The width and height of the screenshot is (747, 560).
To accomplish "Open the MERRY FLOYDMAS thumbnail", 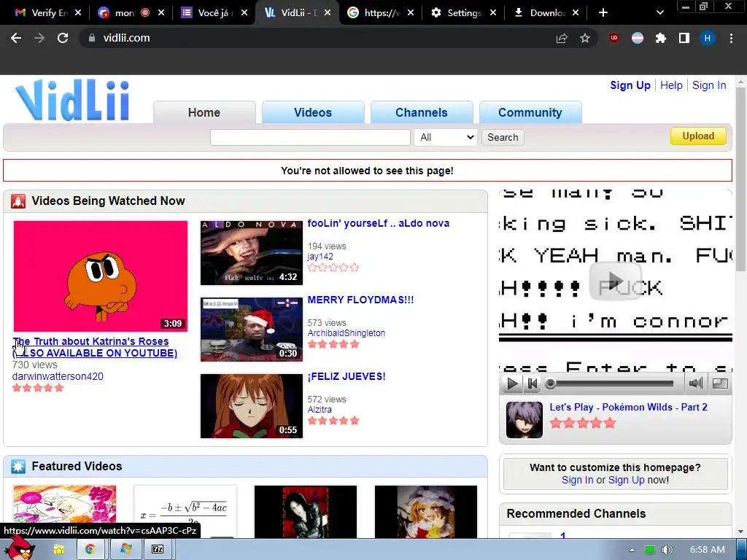I will point(252,330).
